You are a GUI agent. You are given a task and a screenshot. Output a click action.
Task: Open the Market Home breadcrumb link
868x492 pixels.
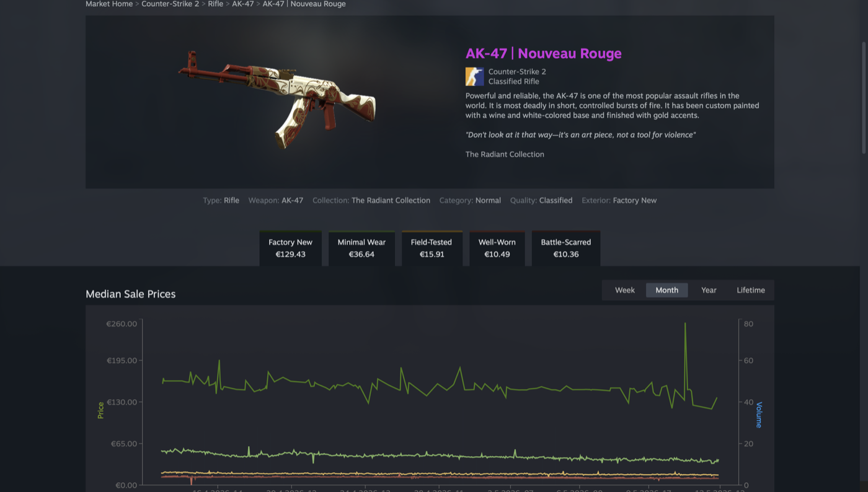pyautogui.click(x=109, y=4)
